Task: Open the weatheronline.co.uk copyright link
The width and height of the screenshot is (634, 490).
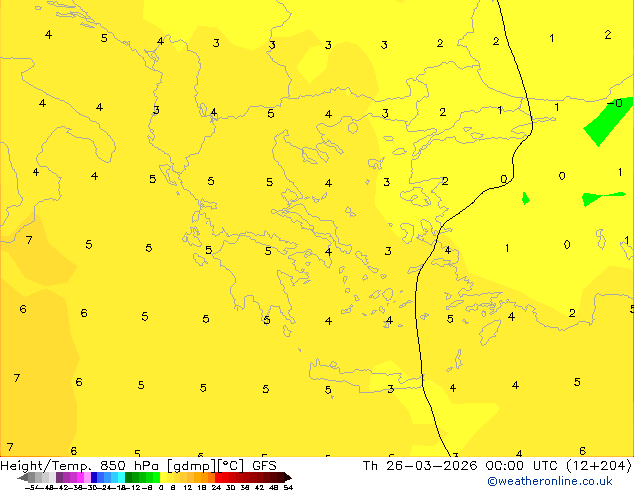Action: (550, 481)
